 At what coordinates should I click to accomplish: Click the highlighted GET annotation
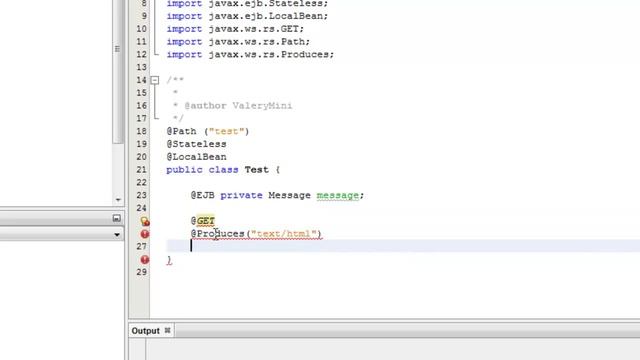pos(206,221)
